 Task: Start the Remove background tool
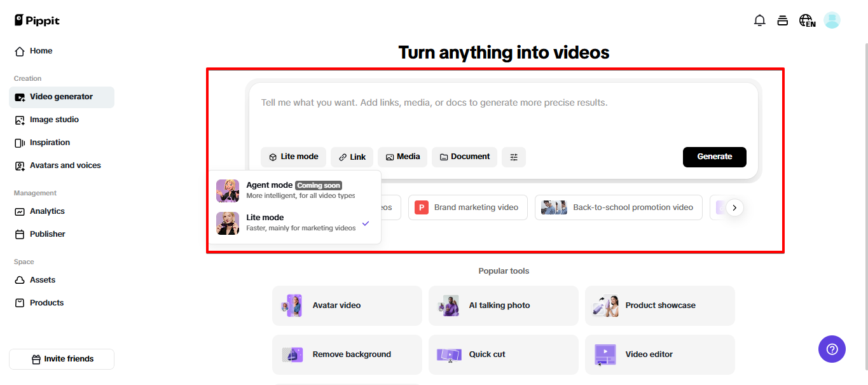coord(347,354)
